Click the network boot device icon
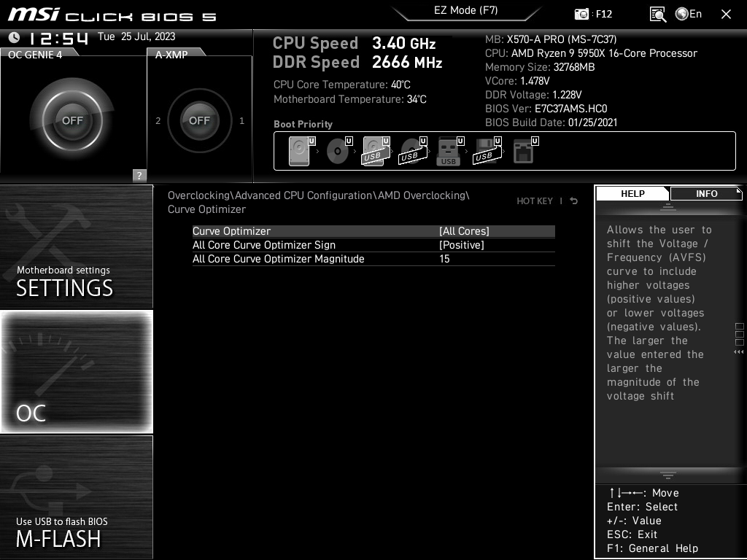Screen dimensions: 747x560 [524, 151]
